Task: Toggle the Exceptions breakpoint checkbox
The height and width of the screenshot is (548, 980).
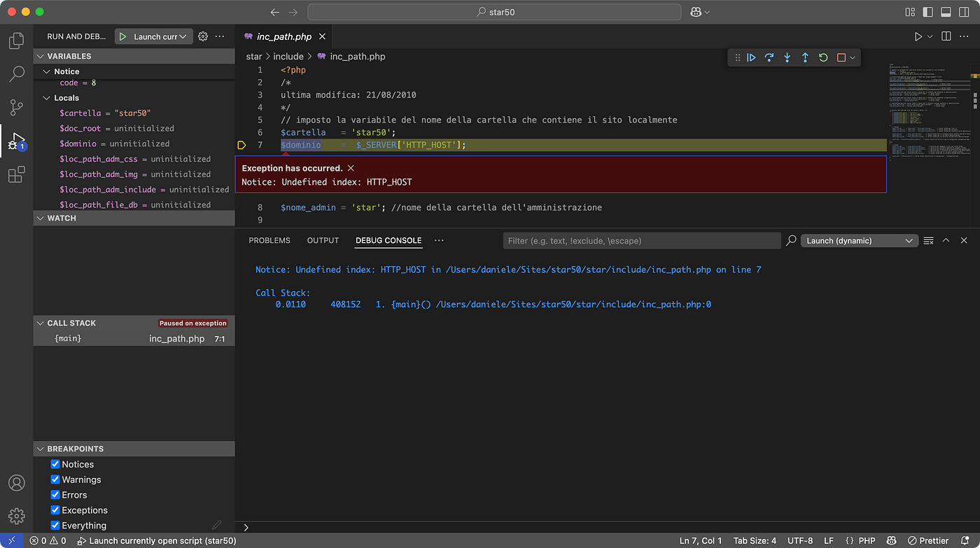Action: (55, 510)
